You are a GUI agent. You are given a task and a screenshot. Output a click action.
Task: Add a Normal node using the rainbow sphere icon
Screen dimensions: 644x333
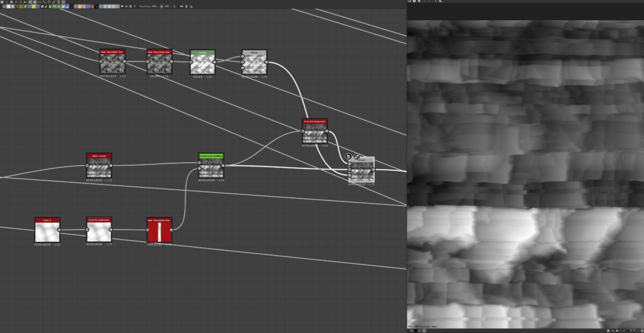tap(67, 6)
